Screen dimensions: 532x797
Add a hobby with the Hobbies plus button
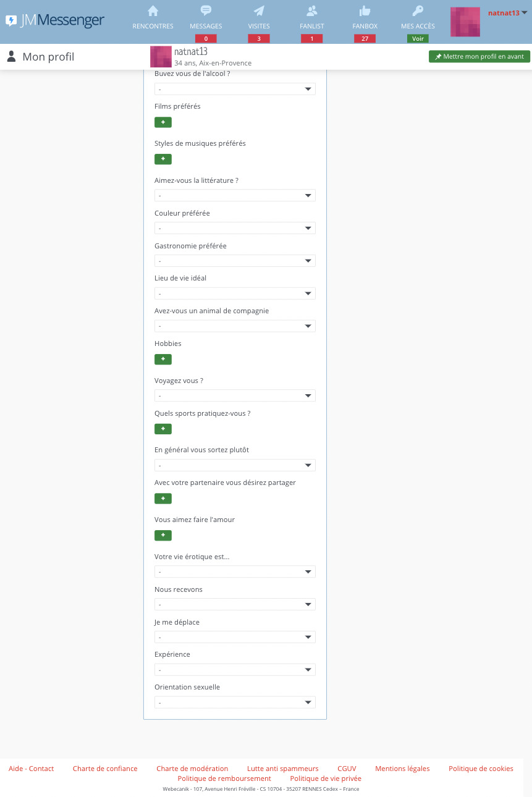coord(163,360)
